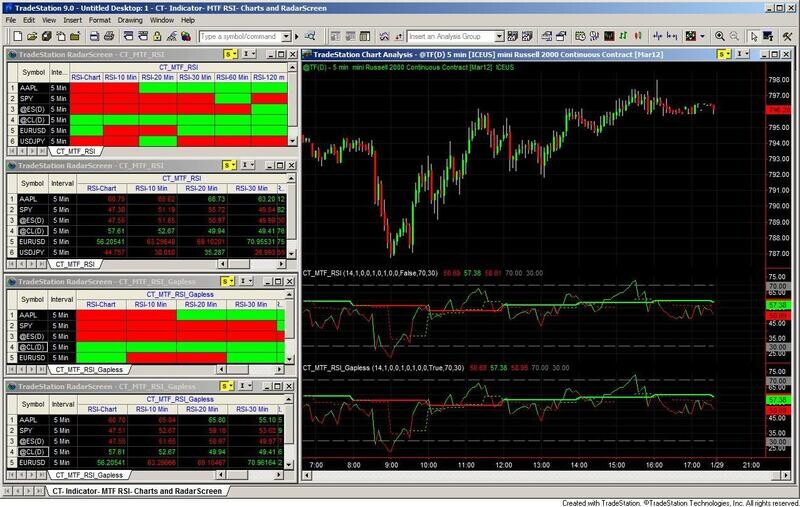Image resolution: width=800 pixels, height=507 pixels.
Task: Click the clock schedule toolbar icon
Action: (580, 36)
